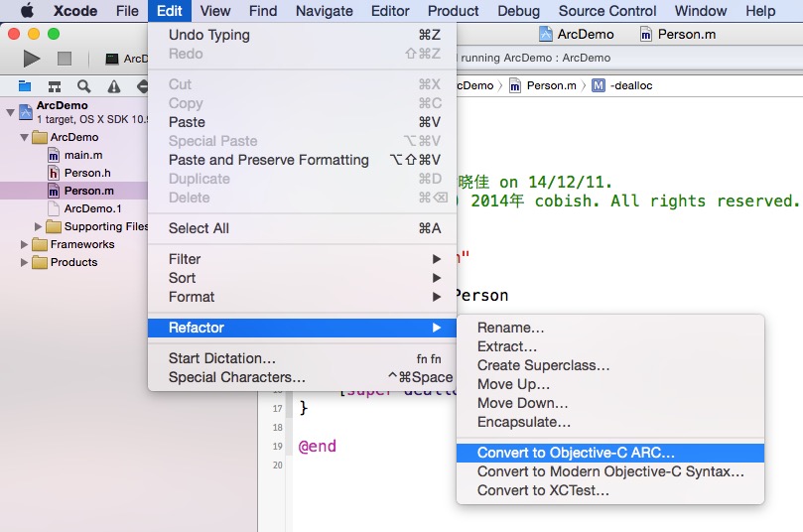Viewport: 803px width, 532px height.
Task: Click the ArcDemo tab icon in title bar
Action: pos(545,35)
